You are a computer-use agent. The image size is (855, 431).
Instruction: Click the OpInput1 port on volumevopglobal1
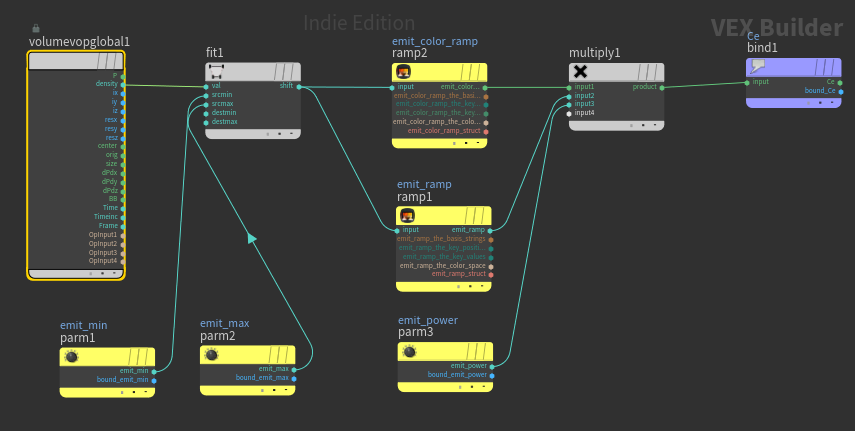coord(123,235)
